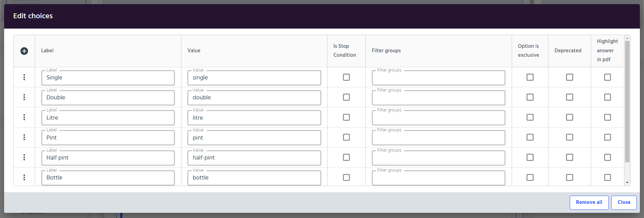Edit the Value field containing half-pint
The width and height of the screenshot is (644, 218).
point(254,158)
